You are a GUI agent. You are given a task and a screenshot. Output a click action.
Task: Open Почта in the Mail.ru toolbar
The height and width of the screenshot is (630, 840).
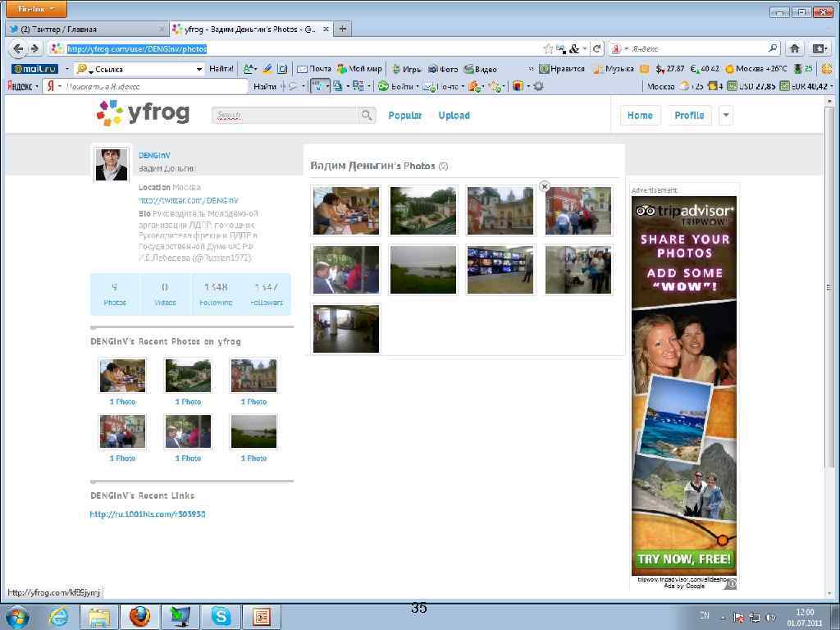tap(314, 69)
